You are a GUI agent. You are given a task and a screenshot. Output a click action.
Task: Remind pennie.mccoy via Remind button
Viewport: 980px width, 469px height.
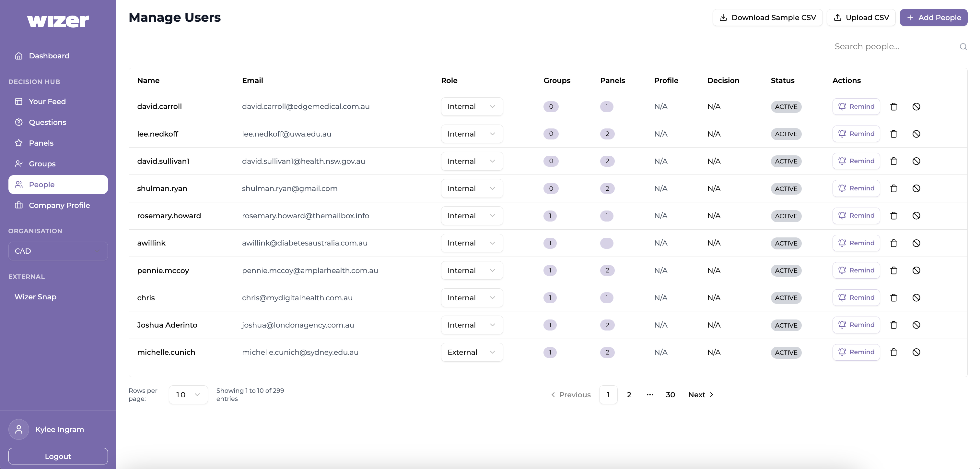pos(856,270)
